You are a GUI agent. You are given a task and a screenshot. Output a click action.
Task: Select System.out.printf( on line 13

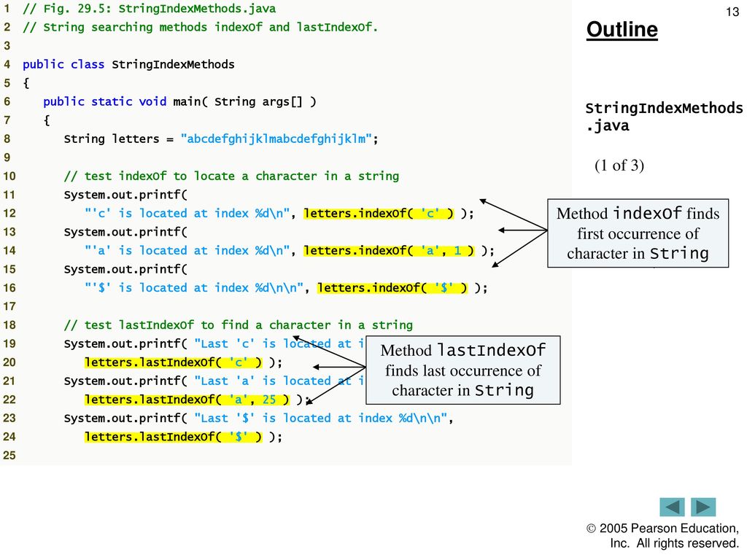coord(125,232)
